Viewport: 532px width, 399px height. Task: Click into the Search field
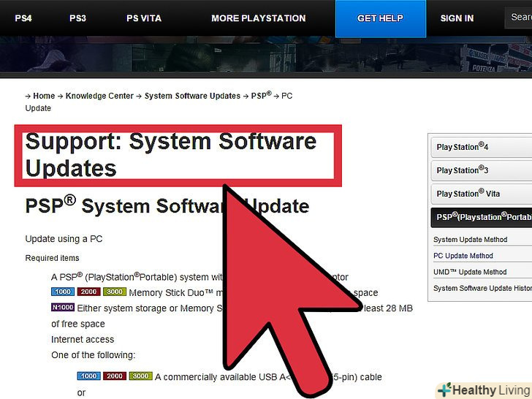(x=518, y=18)
